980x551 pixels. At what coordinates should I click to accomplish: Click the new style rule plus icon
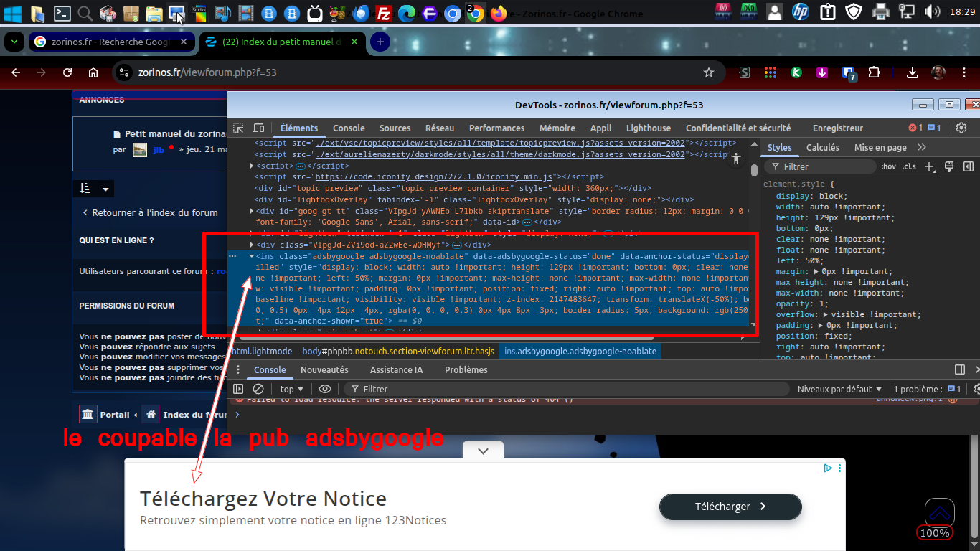pos(930,166)
